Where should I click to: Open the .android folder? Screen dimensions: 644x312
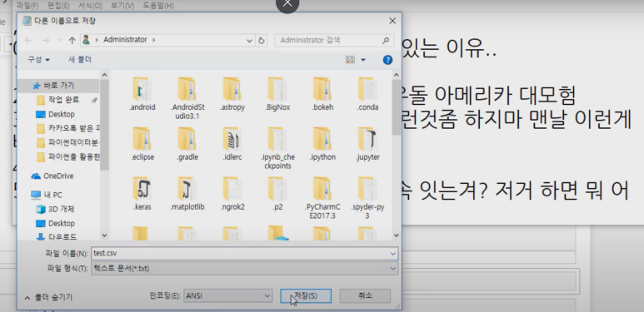142,93
